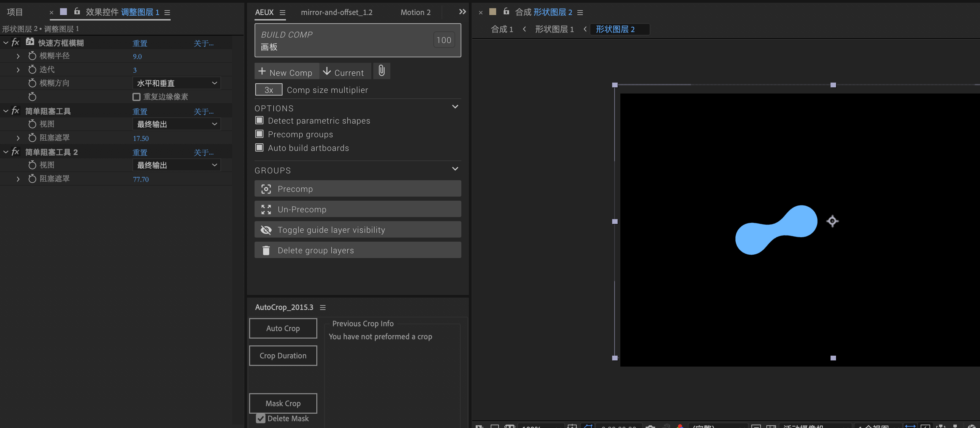980x428 pixels.
Task: Enable the stopwatch for 模糊半径
Action: click(x=32, y=56)
